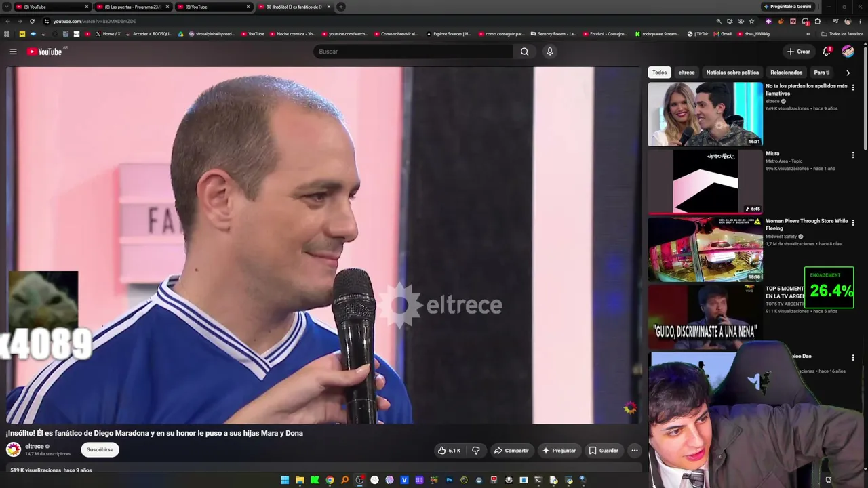Launch File Explorer from the taskbar

(x=300, y=480)
